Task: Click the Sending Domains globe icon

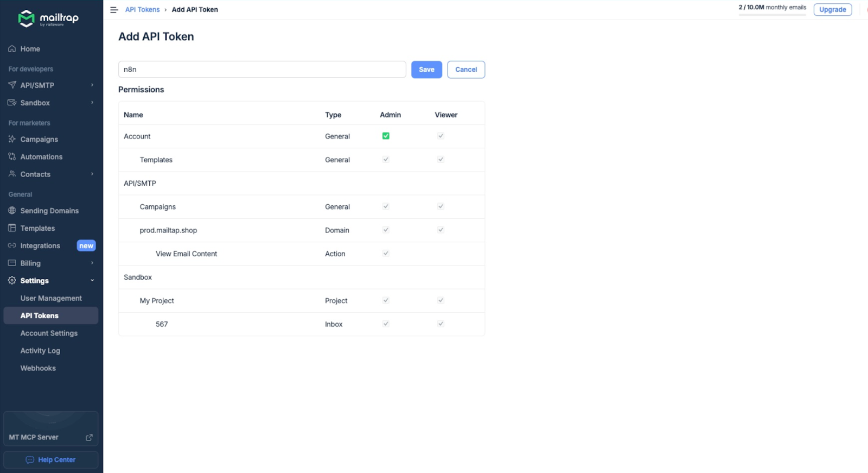Action: click(12, 211)
